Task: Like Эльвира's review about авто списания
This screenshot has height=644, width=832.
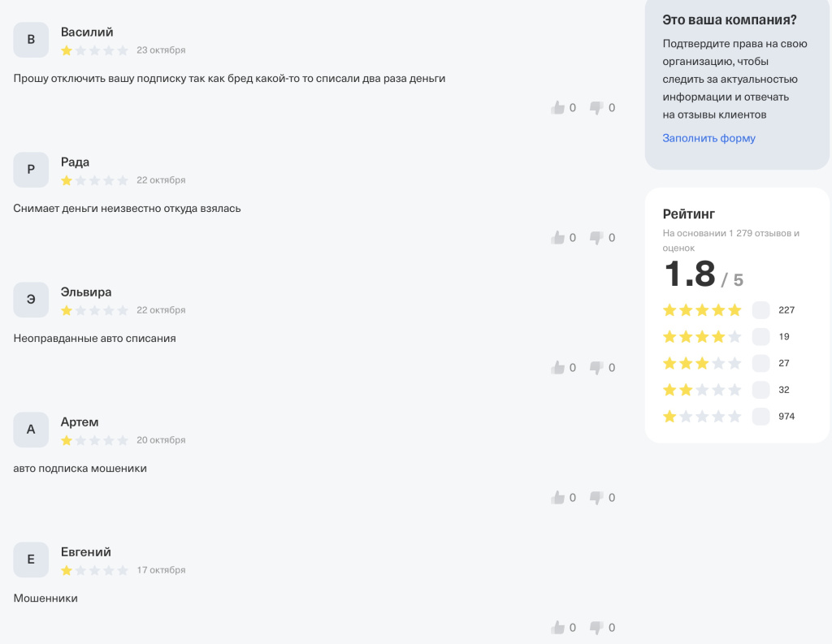Action: [557, 367]
